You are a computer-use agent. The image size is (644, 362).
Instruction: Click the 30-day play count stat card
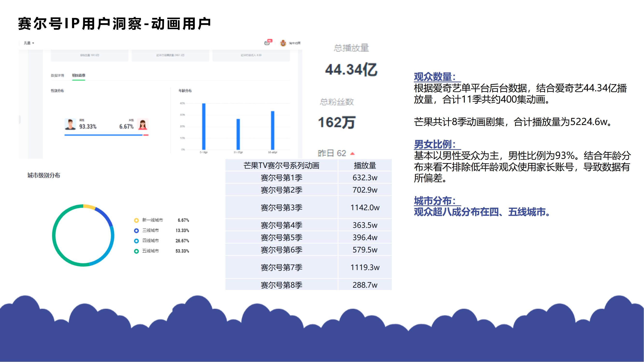click(170, 55)
